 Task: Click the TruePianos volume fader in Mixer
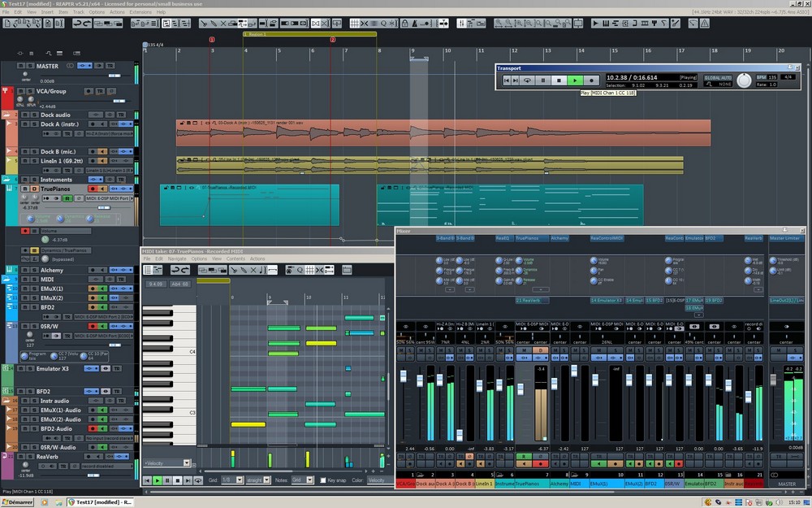tap(520, 389)
